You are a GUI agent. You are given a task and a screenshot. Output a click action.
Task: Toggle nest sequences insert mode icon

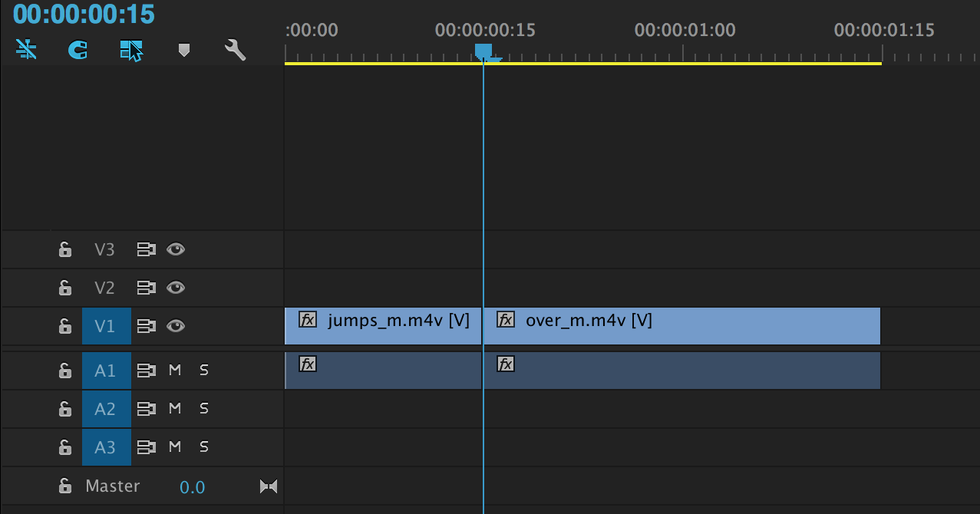[27, 51]
